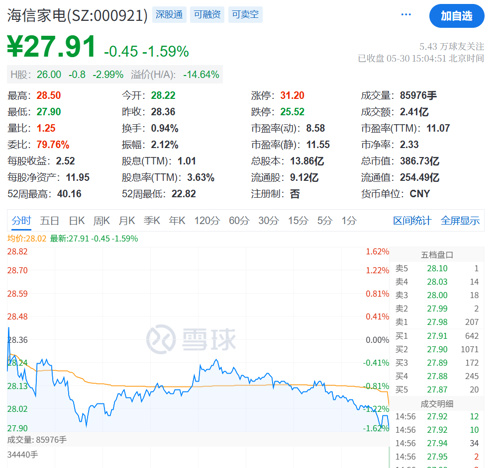Click the 买5 order row at 27.87
This screenshot has height=468, width=500.
point(437,389)
